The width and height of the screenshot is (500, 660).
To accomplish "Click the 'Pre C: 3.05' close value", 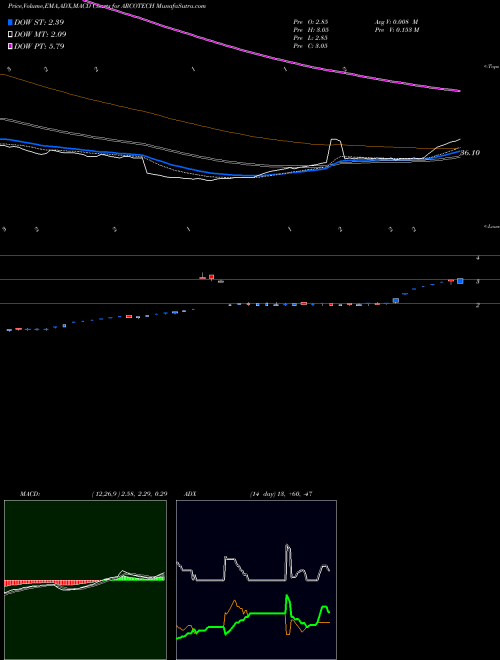I will pyautogui.click(x=311, y=46).
